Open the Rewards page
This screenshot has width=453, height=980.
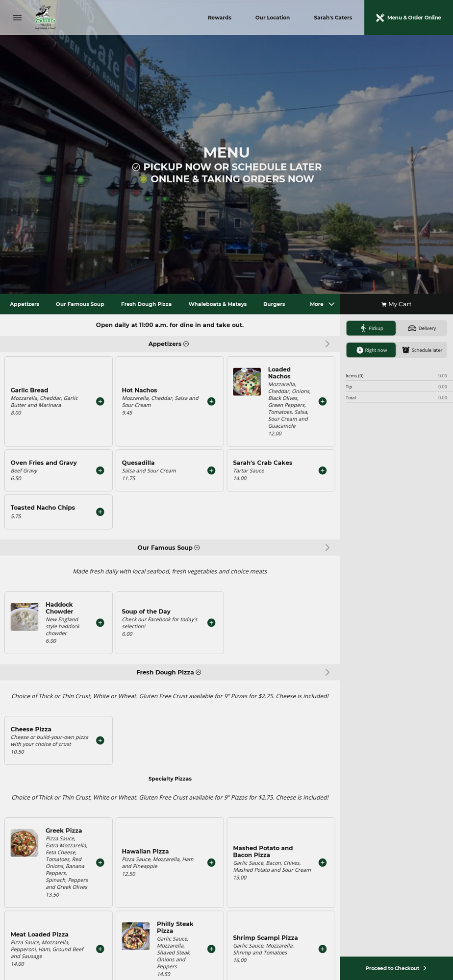pos(220,18)
